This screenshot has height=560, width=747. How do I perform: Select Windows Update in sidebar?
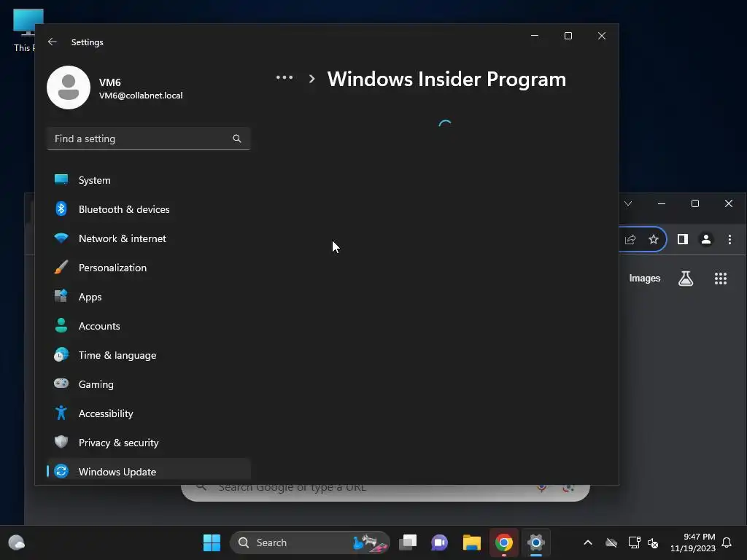[149, 472]
